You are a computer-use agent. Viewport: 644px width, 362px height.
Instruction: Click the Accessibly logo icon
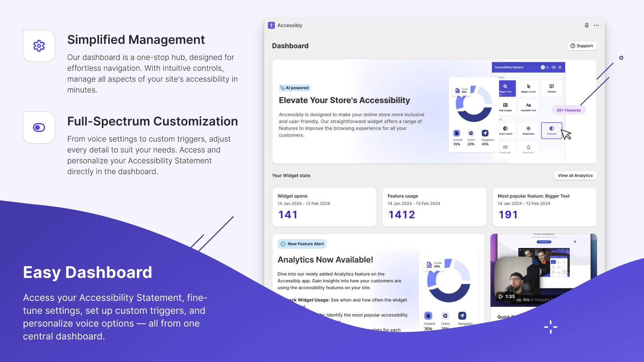click(x=271, y=25)
